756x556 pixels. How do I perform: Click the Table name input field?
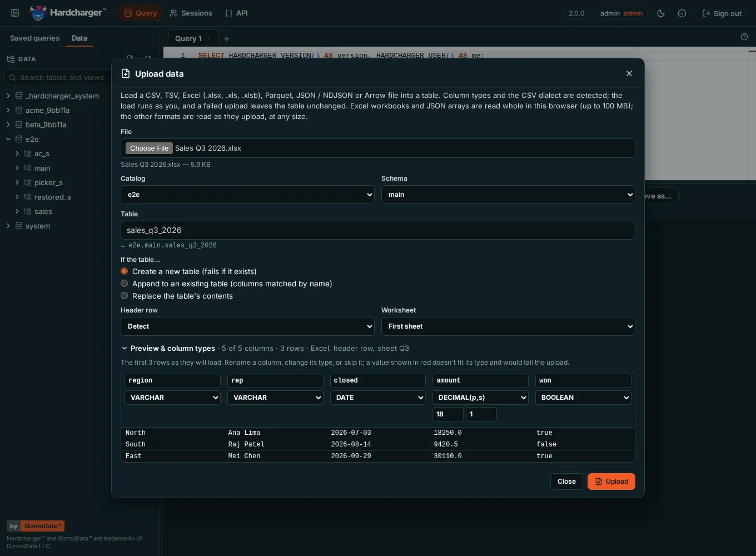click(x=378, y=230)
